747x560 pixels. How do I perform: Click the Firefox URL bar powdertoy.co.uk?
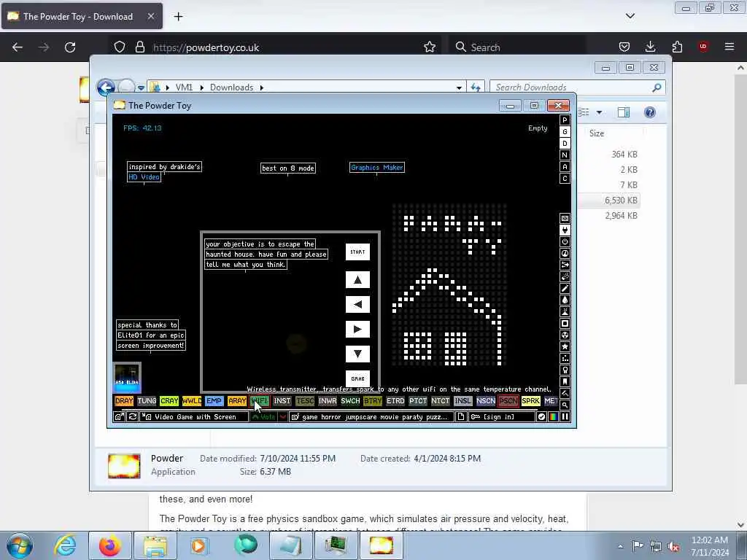276,47
